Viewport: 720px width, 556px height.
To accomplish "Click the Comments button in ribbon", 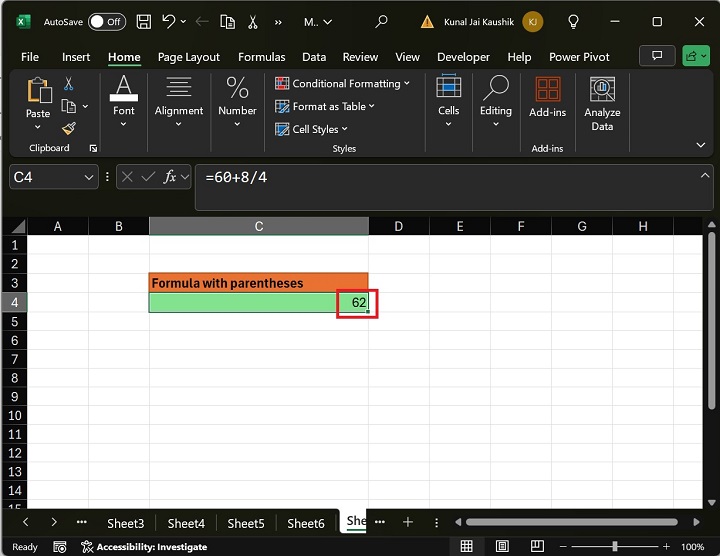I will [x=657, y=56].
